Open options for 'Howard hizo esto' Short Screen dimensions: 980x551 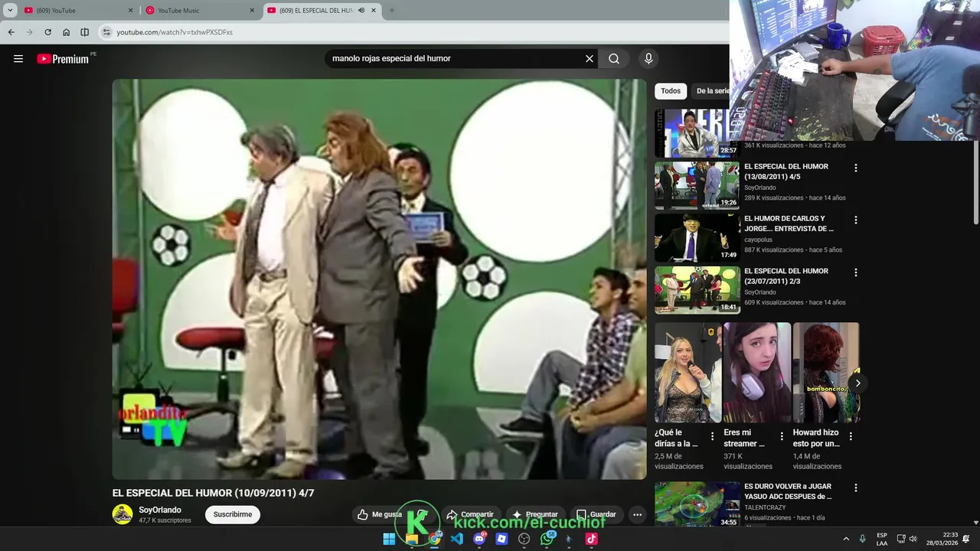(851, 436)
